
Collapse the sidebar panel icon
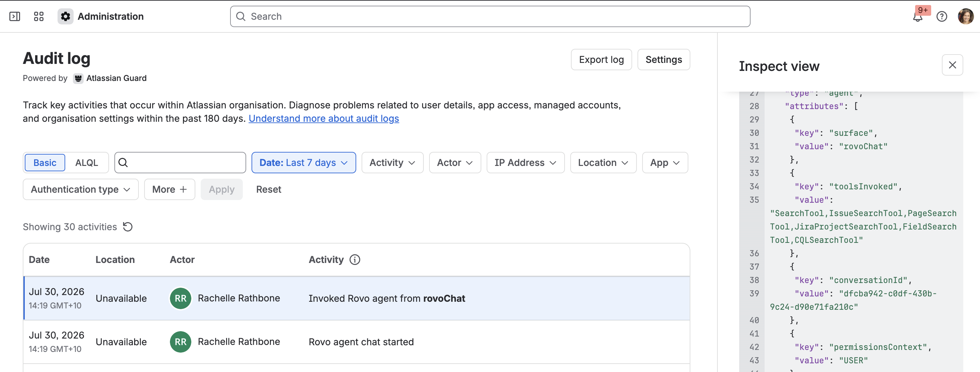(15, 16)
